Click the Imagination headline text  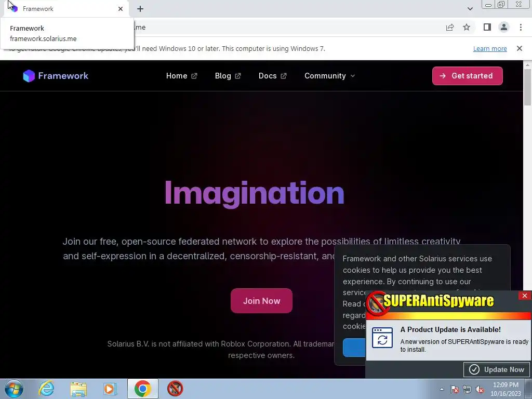(255, 193)
